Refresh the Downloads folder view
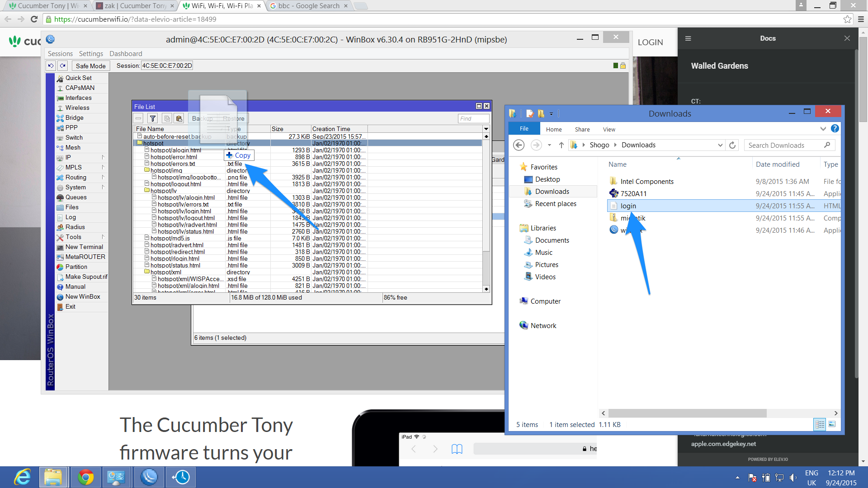 (x=732, y=145)
